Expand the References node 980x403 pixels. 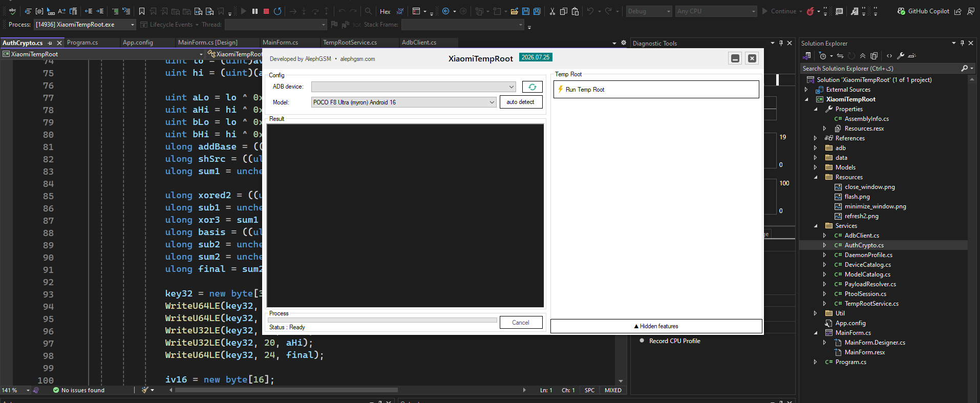(816, 138)
